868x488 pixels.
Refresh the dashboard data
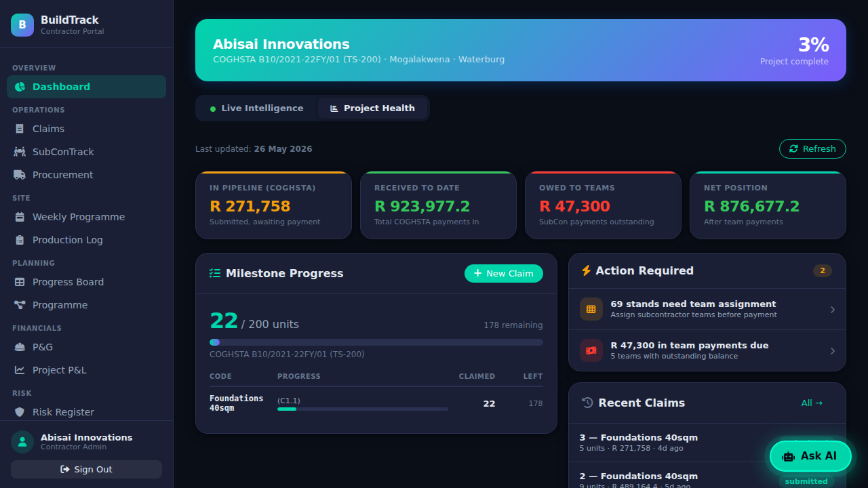(812, 149)
